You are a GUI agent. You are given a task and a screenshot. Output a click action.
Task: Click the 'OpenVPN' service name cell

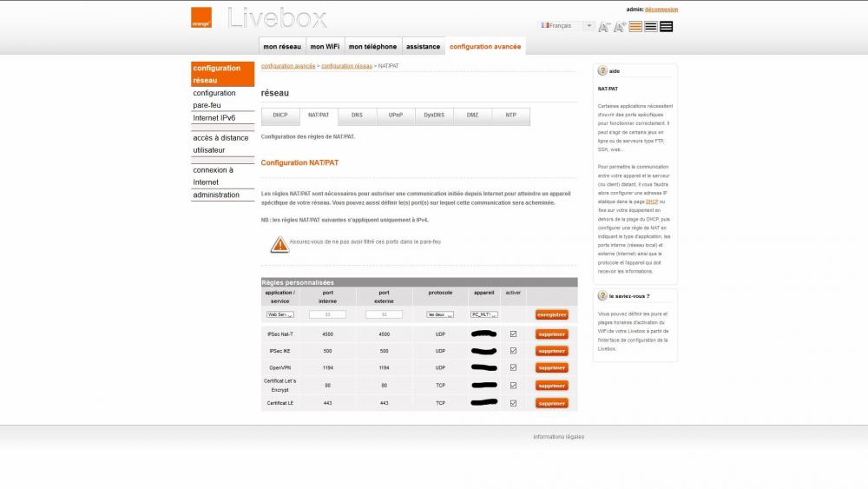(280, 367)
